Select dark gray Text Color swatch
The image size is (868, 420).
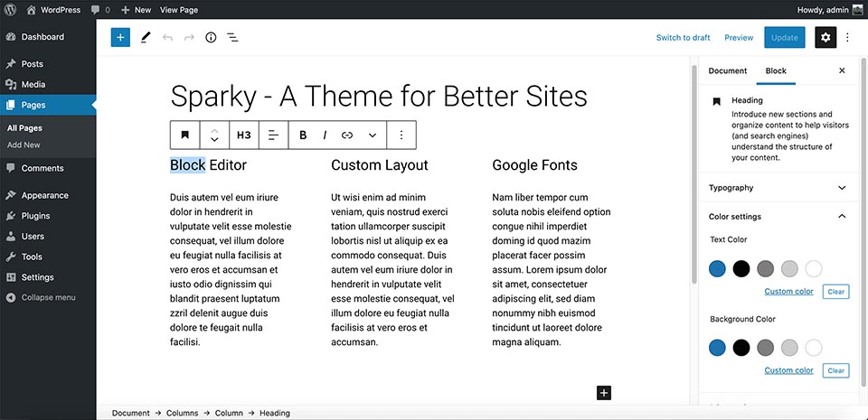coord(765,269)
